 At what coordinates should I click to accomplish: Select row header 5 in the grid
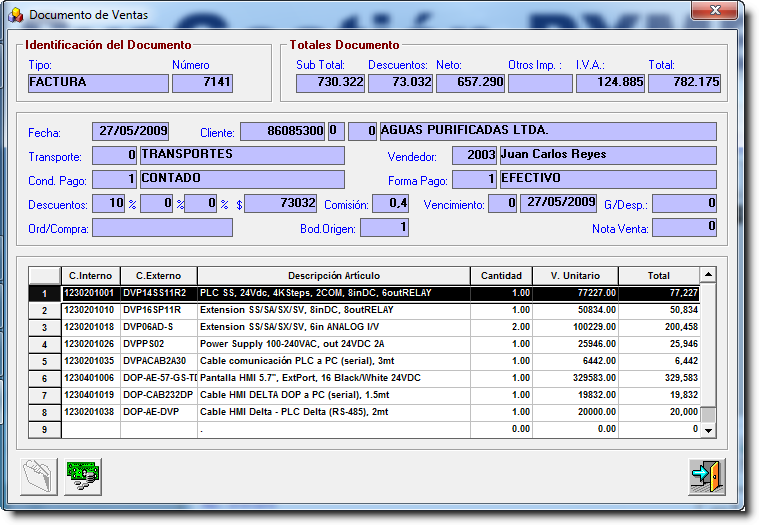[x=45, y=361]
